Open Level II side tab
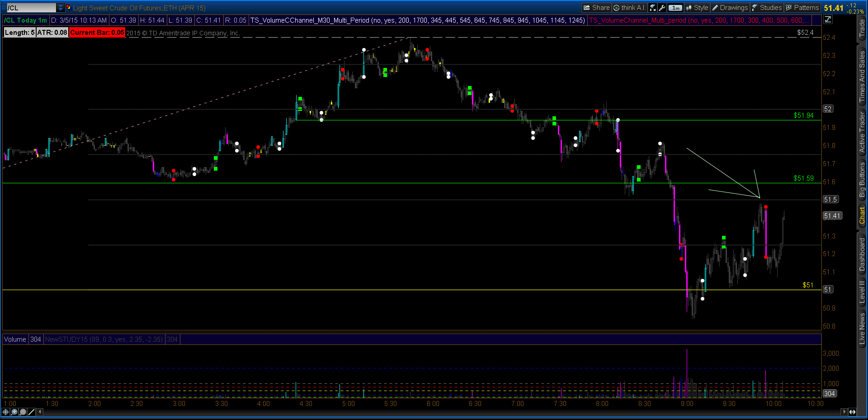868x420 pixels. (x=862, y=292)
